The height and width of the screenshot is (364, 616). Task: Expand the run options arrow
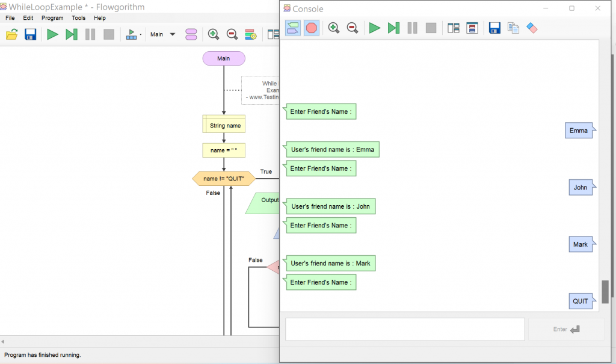pyautogui.click(x=140, y=34)
